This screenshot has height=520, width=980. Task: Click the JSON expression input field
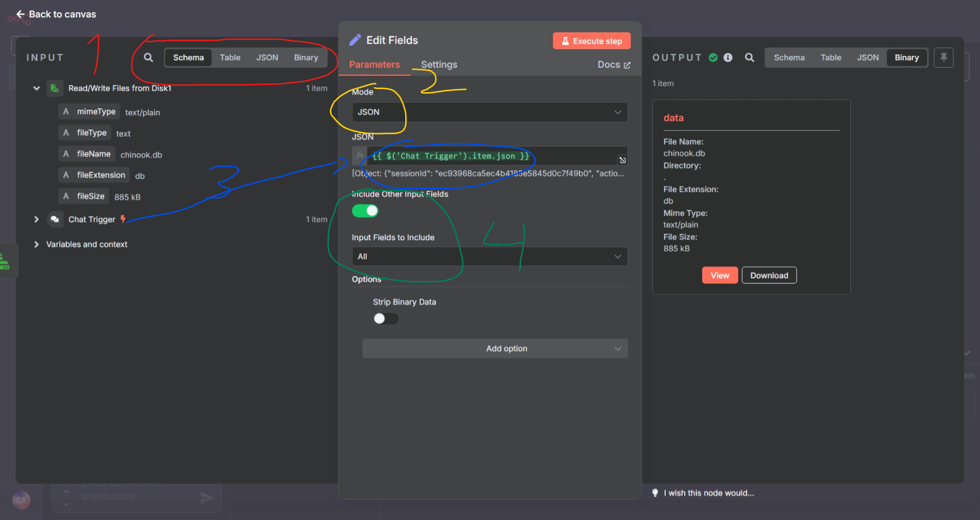[492, 156]
